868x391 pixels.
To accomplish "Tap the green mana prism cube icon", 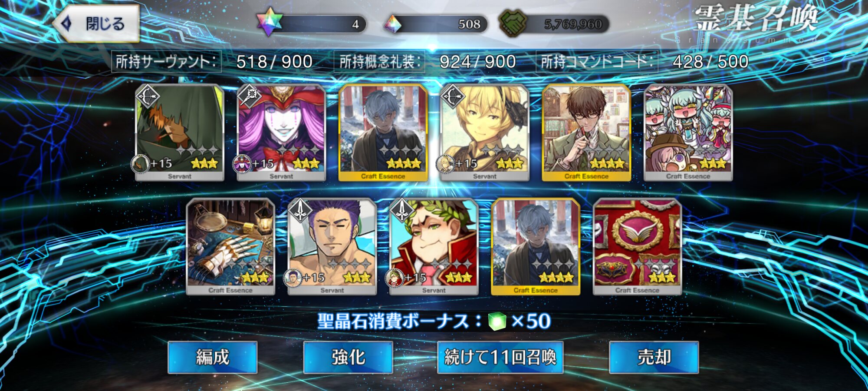I will click(x=497, y=321).
